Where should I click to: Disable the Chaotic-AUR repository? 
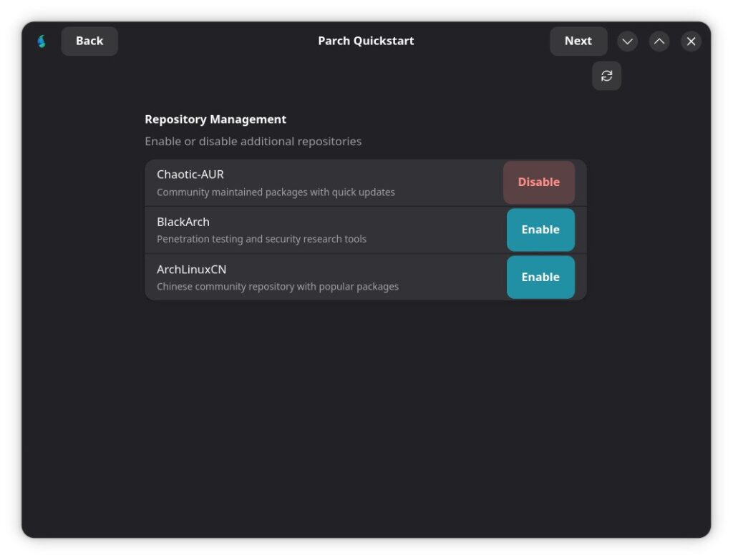tap(539, 182)
